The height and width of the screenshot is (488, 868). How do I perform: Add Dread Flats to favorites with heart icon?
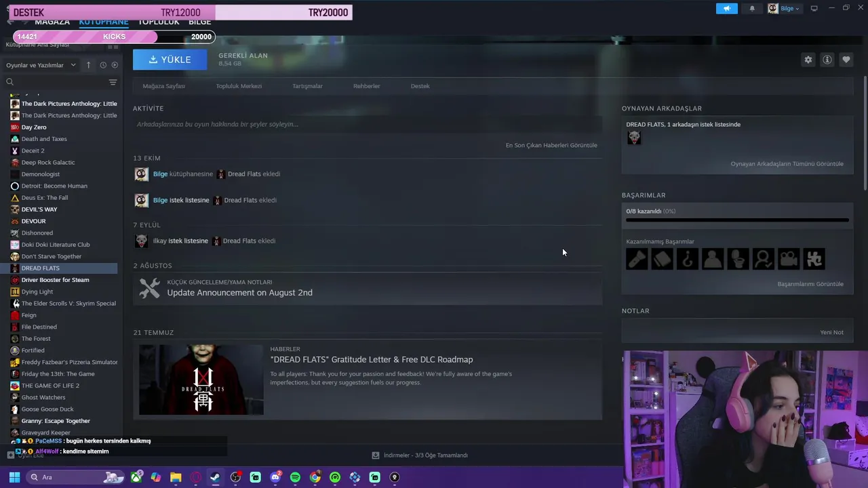846,60
